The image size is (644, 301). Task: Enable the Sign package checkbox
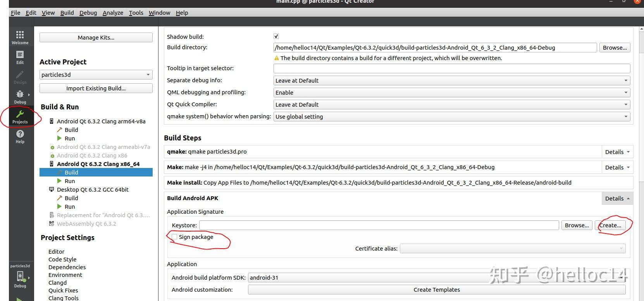pyautogui.click(x=174, y=237)
